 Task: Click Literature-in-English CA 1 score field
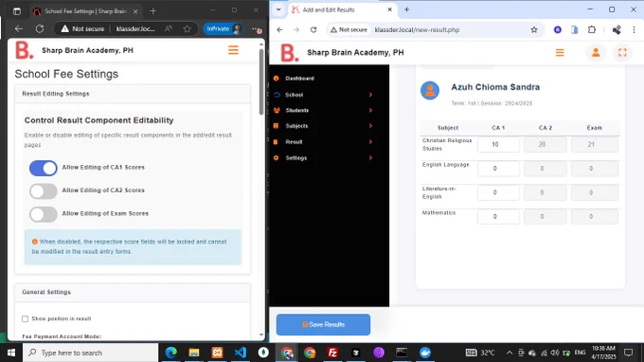pyautogui.click(x=498, y=192)
